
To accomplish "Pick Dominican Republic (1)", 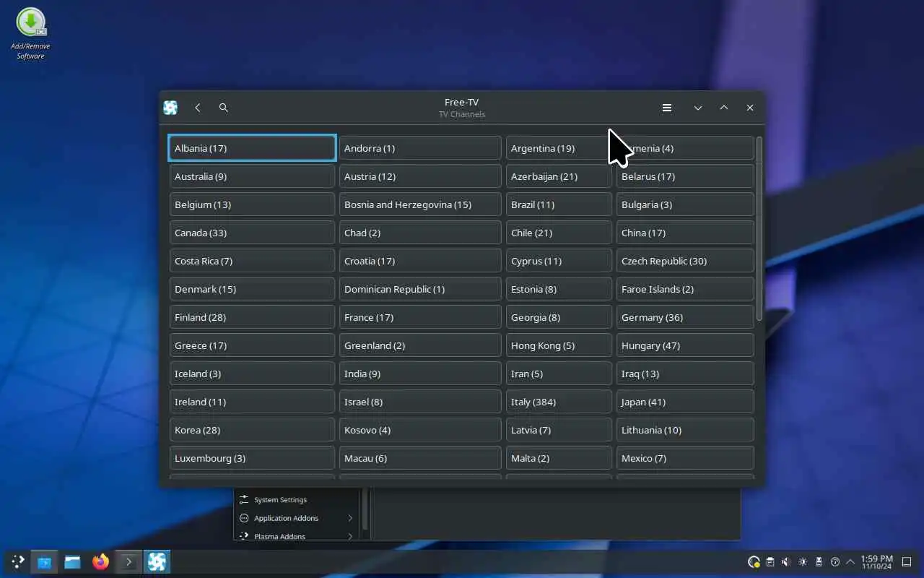I will pos(420,289).
